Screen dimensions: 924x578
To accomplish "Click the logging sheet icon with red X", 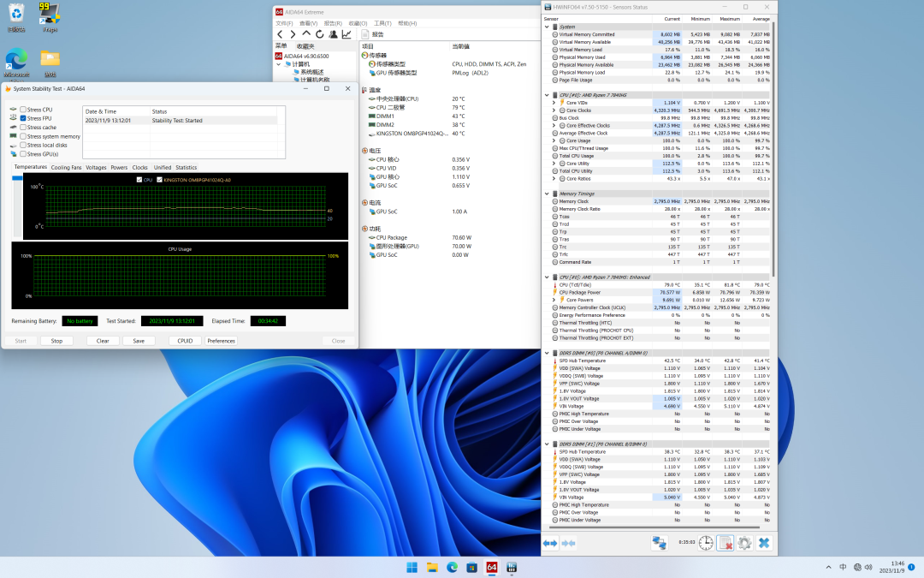I will point(725,543).
